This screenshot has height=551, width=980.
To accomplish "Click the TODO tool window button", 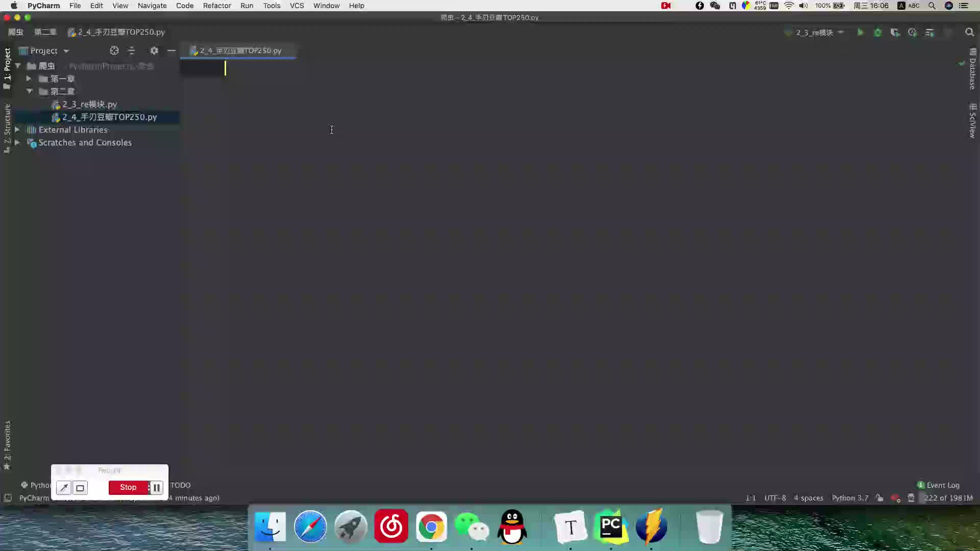I will 180,485.
